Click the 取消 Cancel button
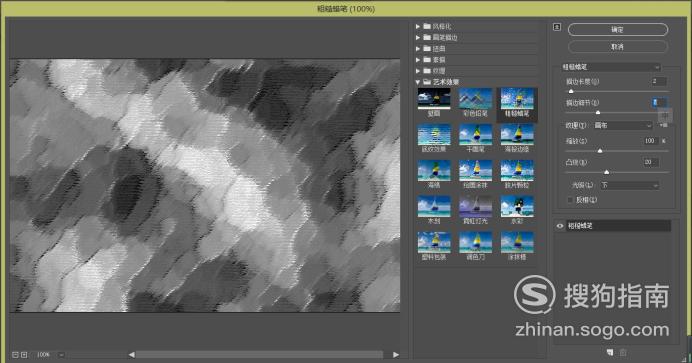Viewport: 692px width, 363px height. coord(618,46)
